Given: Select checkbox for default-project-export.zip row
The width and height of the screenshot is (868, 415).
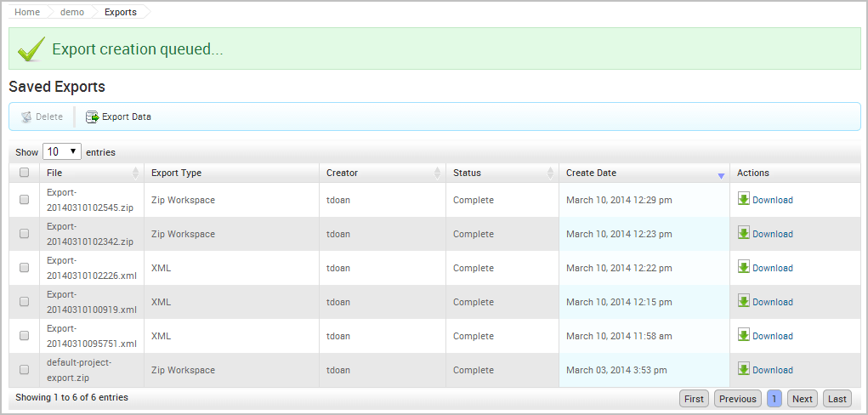Looking at the screenshot, I should pos(25,370).
